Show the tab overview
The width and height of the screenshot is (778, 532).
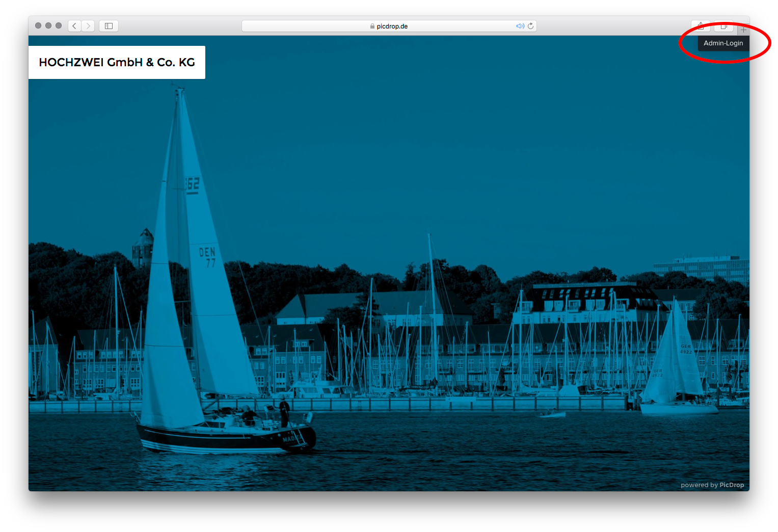[723, 26]
